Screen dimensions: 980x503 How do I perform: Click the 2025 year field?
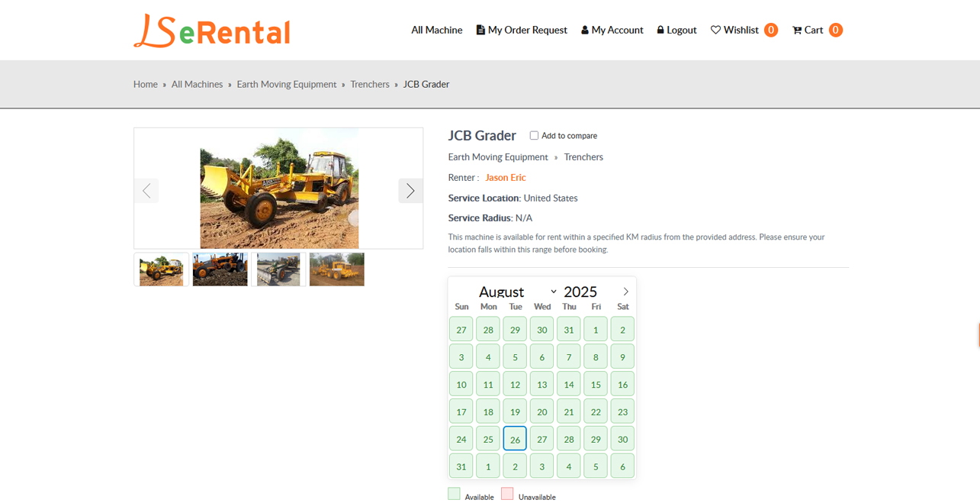click(580, 292)
